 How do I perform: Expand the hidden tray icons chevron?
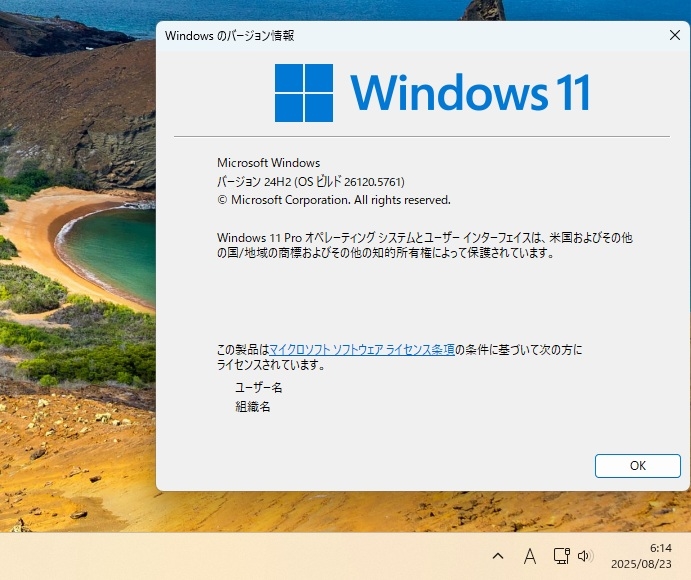(x=498, y=556)
